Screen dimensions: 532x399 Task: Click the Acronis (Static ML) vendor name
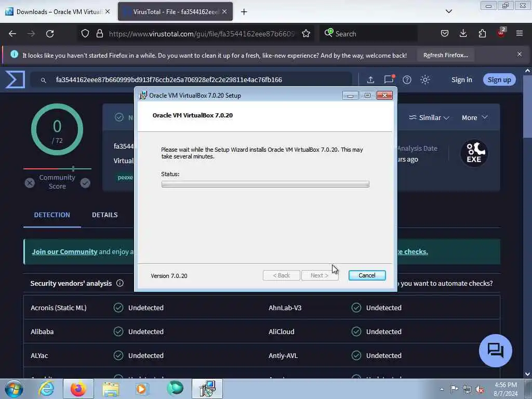59,308
